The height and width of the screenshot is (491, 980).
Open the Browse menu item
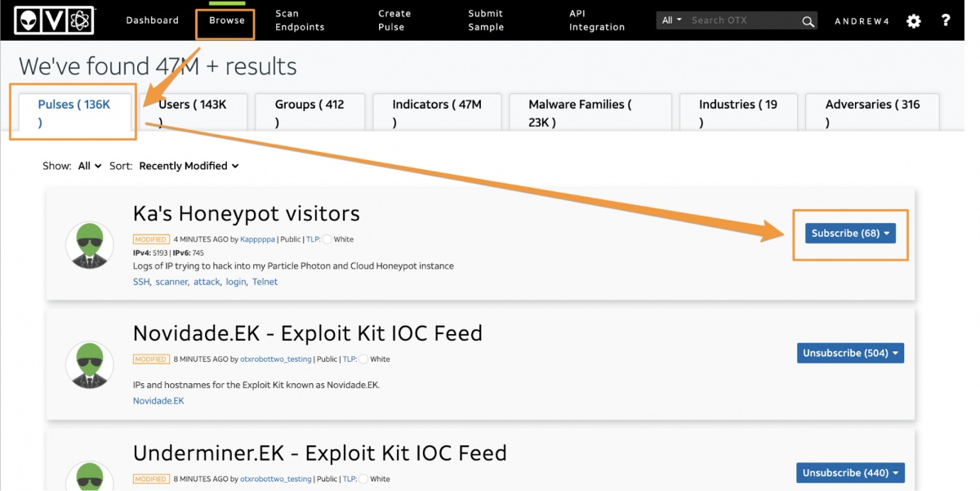point(226,21)
